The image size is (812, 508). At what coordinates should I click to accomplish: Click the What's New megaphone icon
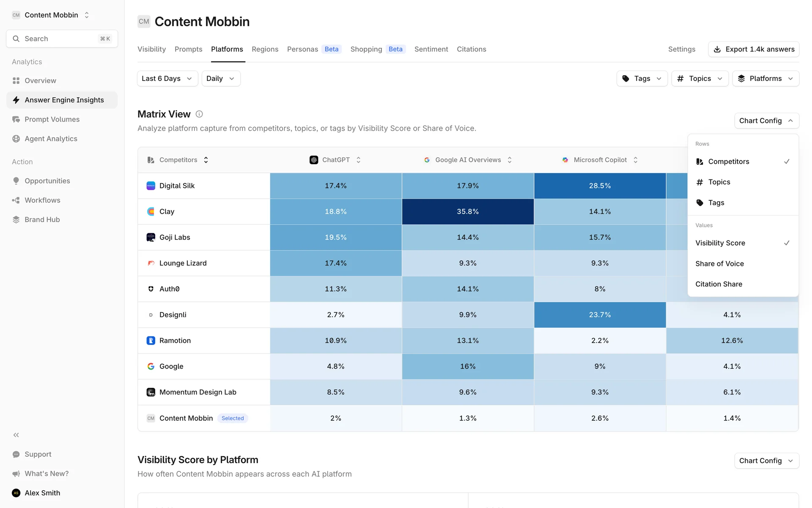(16, 473)
